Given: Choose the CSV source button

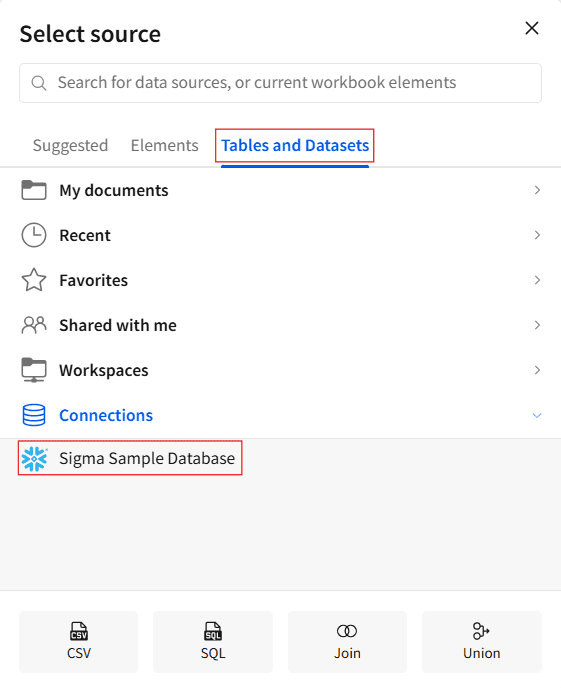Looking at the screenshot, I should (79, 641).
